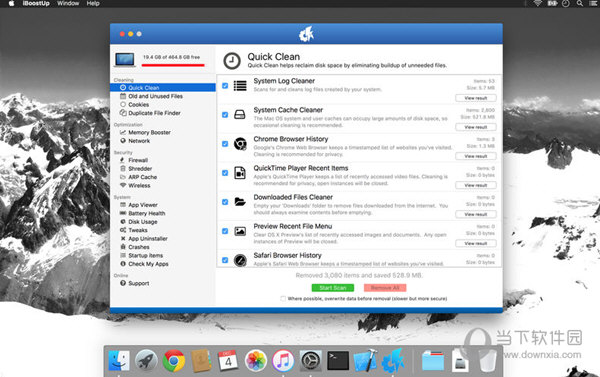Click the red disk space usage bar
Screen dimensions: 600x377
(x=173, y=65)
